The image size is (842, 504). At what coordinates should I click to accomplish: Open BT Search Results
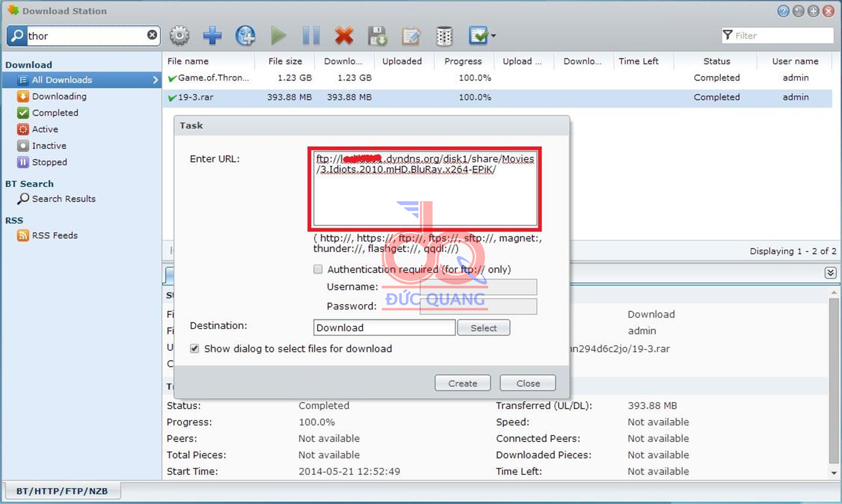(63, 199)
